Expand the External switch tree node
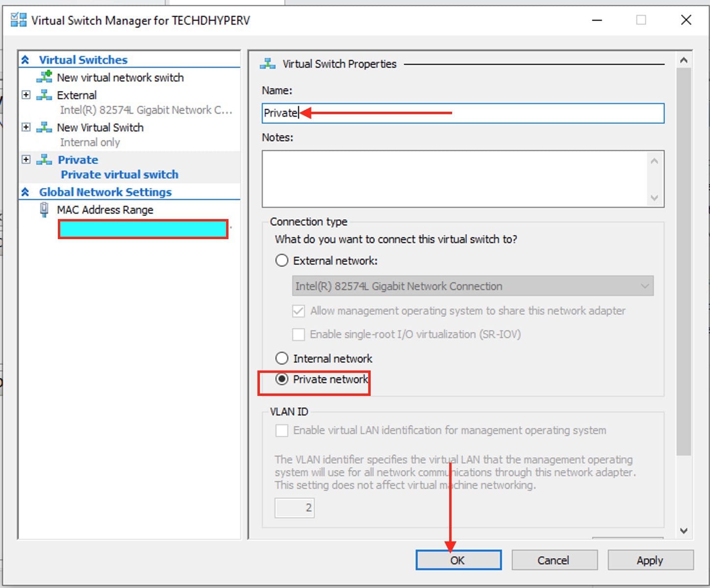Screen dimensions: 710x588 [x=26, y=95]
